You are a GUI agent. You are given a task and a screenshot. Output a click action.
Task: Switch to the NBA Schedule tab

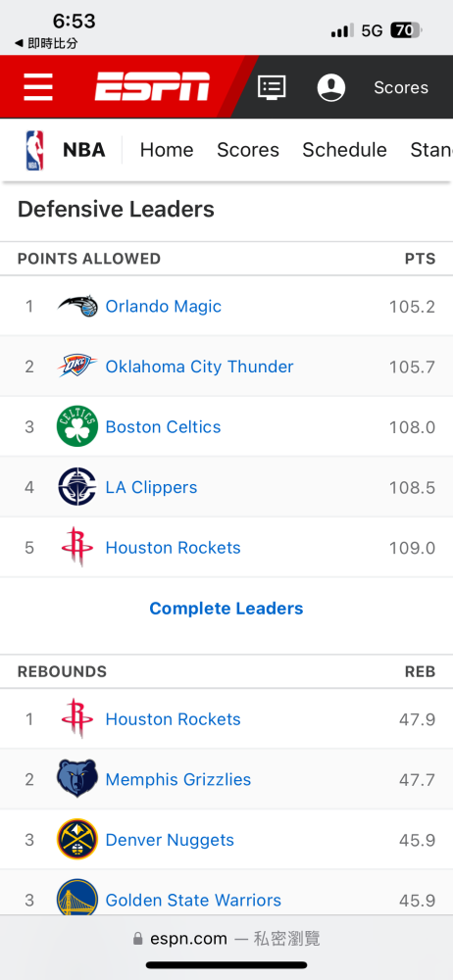coord(345,150)
